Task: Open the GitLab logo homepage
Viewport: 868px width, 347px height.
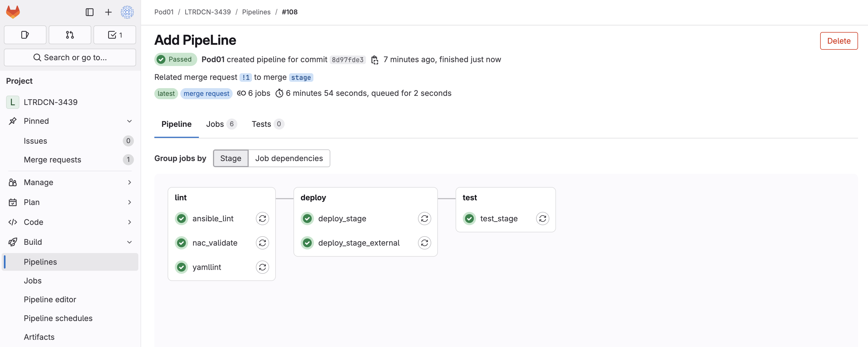Action: coord(13,12)
